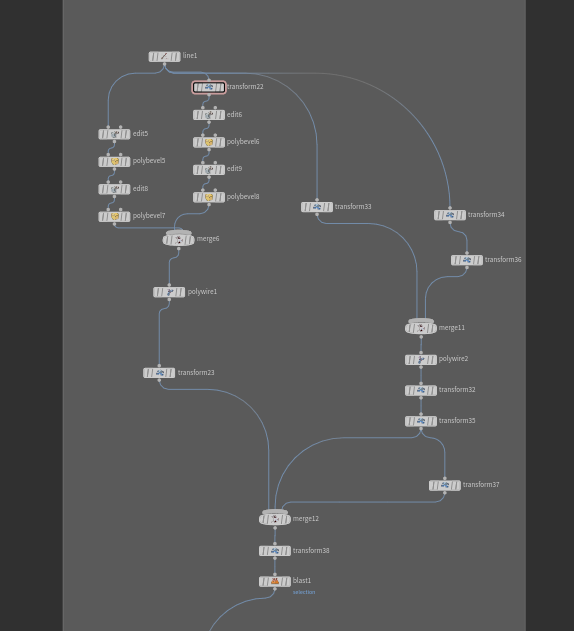Click the transform33 label text

coord(353,206)
